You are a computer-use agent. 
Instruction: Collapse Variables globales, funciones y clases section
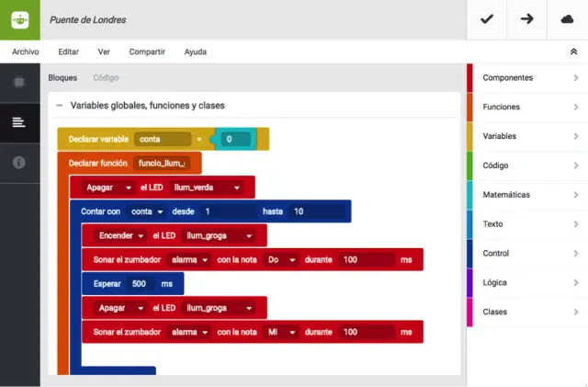click(x=60, y=106)
